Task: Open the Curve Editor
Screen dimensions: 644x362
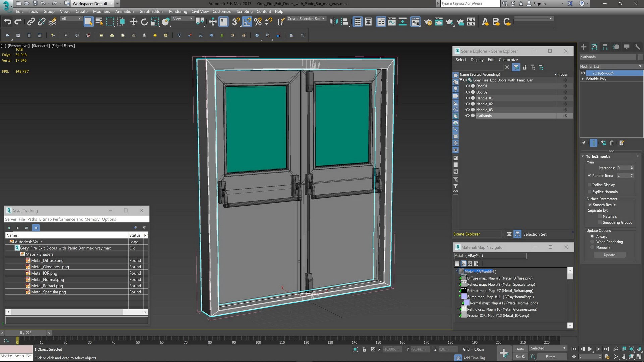Action: pyautogui.click(x=392, y=22)
